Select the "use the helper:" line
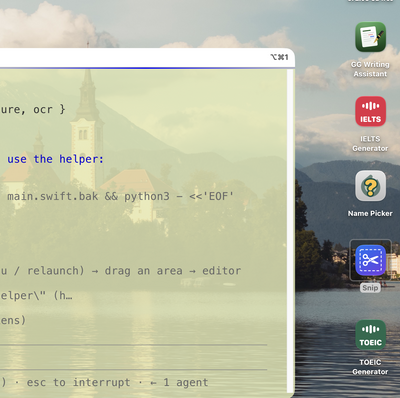The image size is (400, 398). tap(55, 159)
